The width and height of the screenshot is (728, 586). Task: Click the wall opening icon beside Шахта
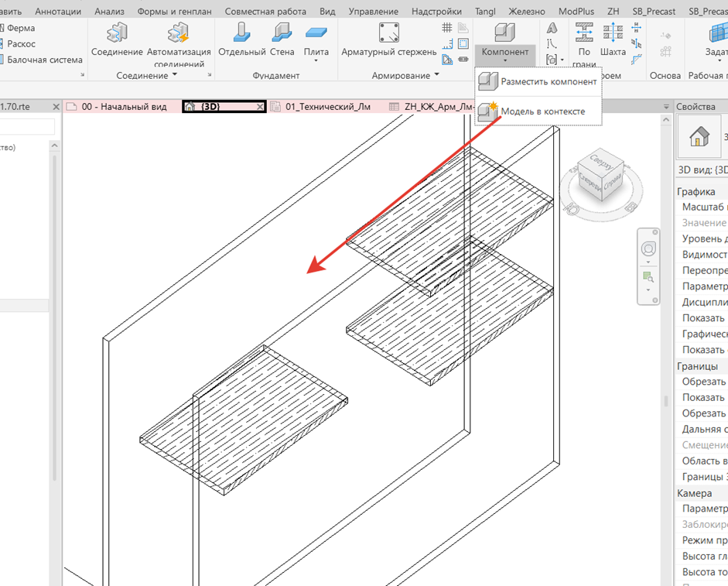(637, 28)
